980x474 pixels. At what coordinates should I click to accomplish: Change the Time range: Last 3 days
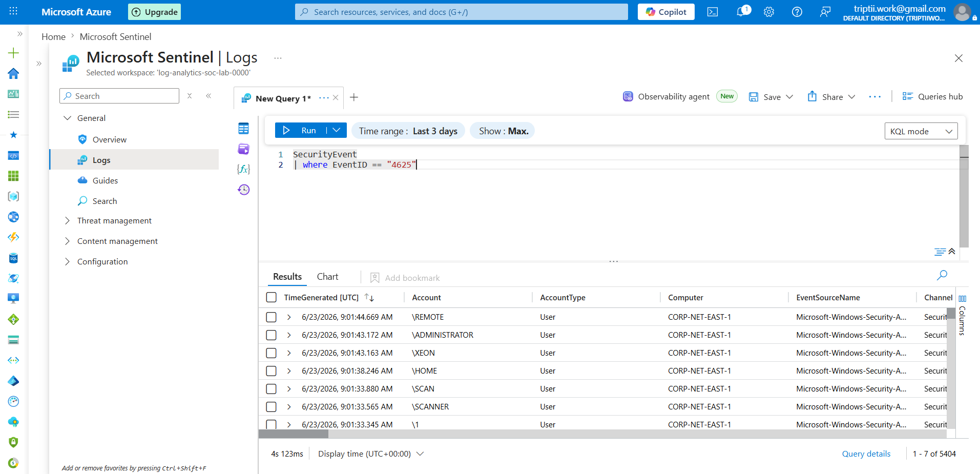coord(408,131)
